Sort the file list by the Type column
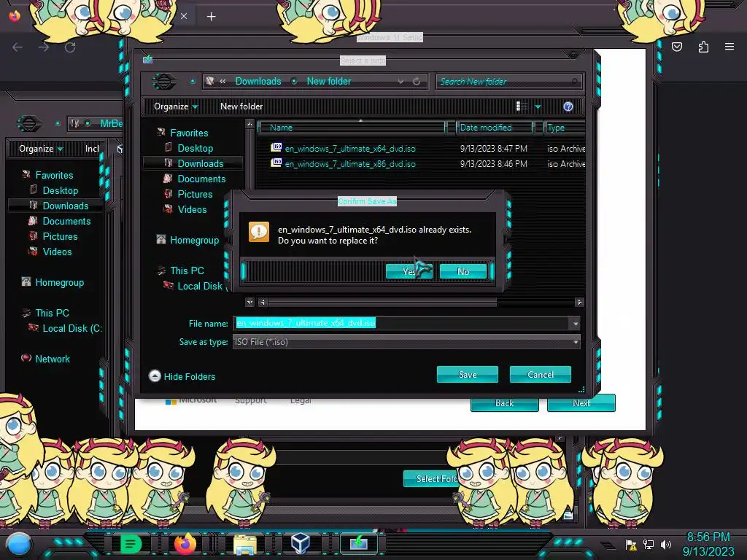747x560 pixels. tap(564, 128)
